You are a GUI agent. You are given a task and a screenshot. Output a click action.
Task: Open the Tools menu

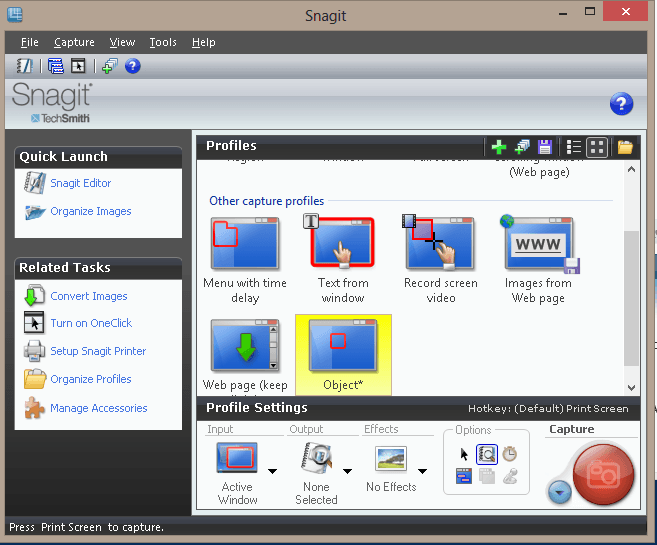coord(163,42)
